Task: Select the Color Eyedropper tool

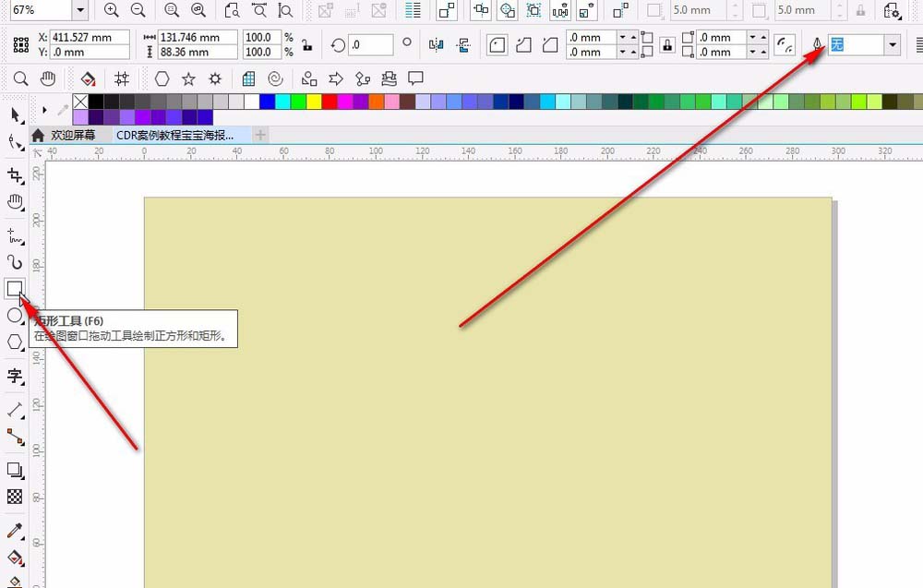Action: point(15,531)
